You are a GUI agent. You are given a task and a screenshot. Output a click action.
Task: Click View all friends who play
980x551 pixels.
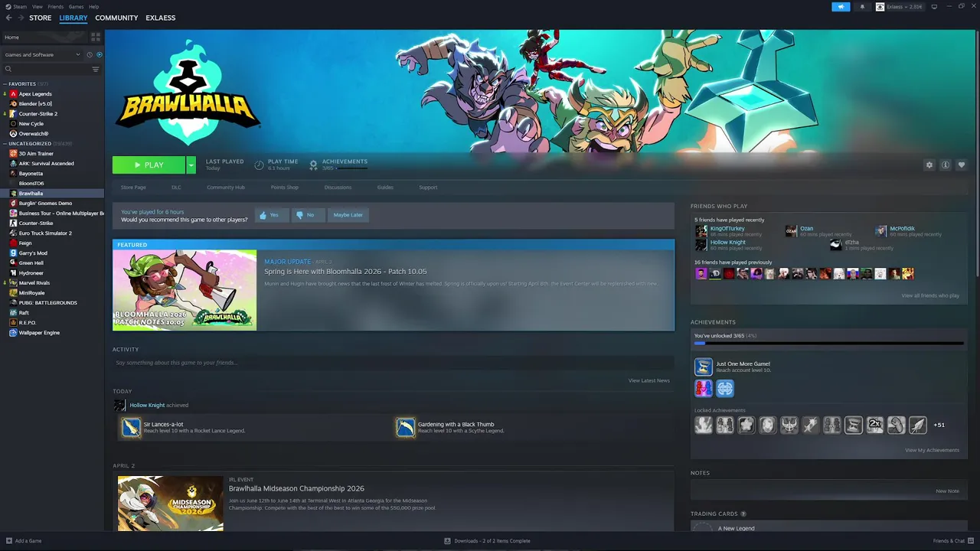930,295
